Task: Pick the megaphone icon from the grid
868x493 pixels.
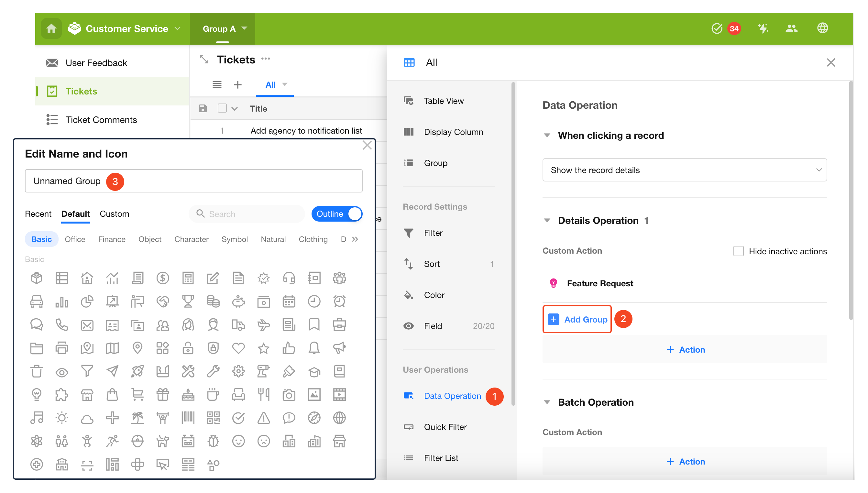Action: [339, 348]
